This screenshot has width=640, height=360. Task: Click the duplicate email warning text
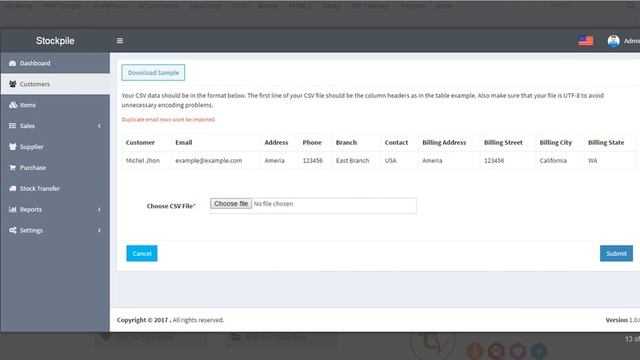pyautogui.click(x=168, y=120)
